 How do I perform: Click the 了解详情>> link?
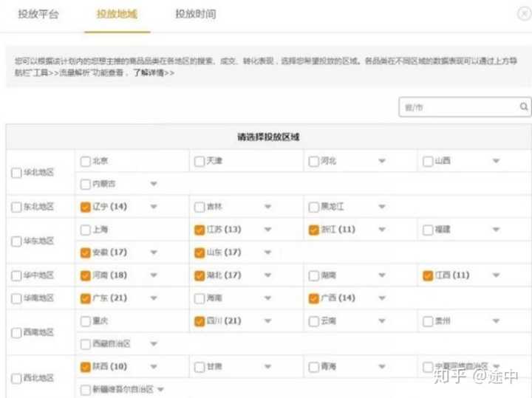point(154,74)
